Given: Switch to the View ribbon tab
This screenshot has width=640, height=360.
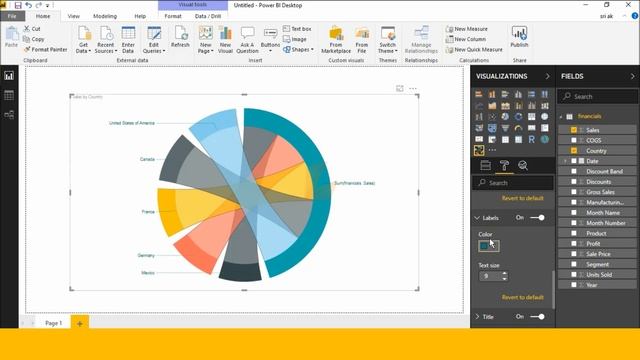Looking at the screenshot, I should coord(73,16).
